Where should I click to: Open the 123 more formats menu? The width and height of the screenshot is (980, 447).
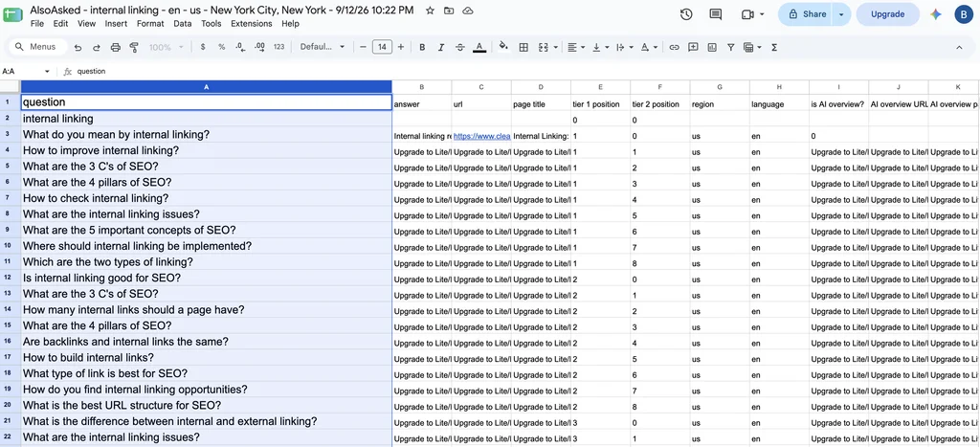click(x=279, y=47)
